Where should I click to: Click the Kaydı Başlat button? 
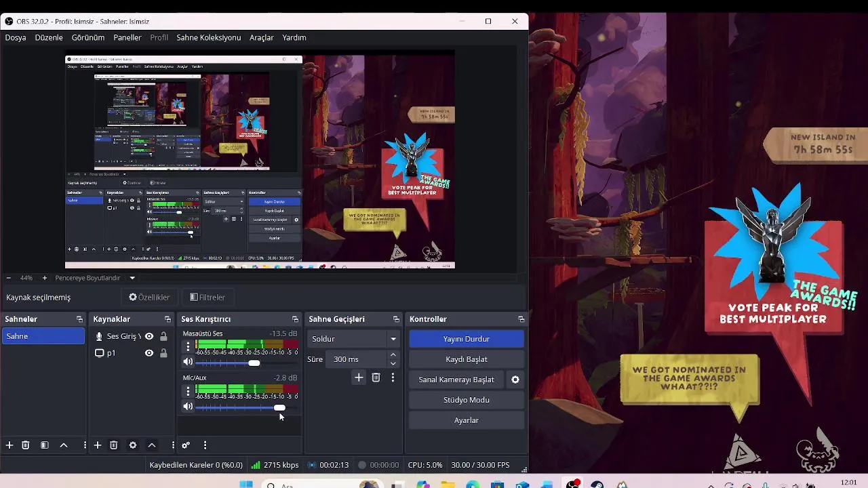click(x=467, y=359)
